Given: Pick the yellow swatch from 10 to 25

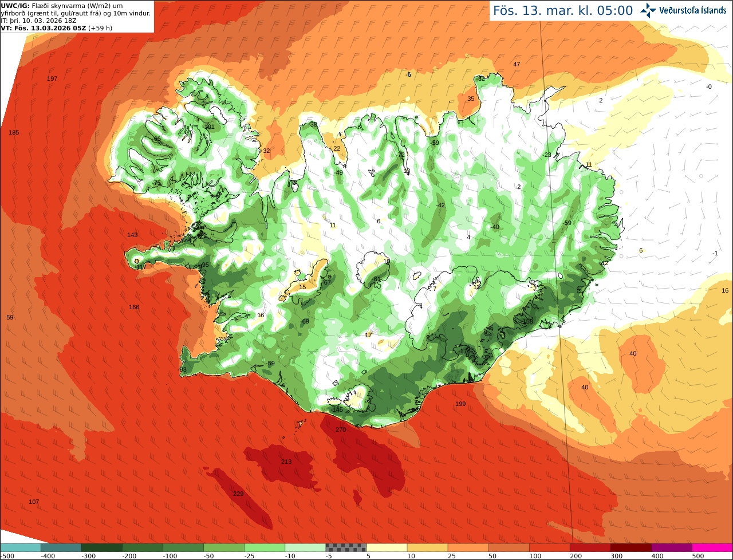Looking at the screenshot, I should 427,548.
